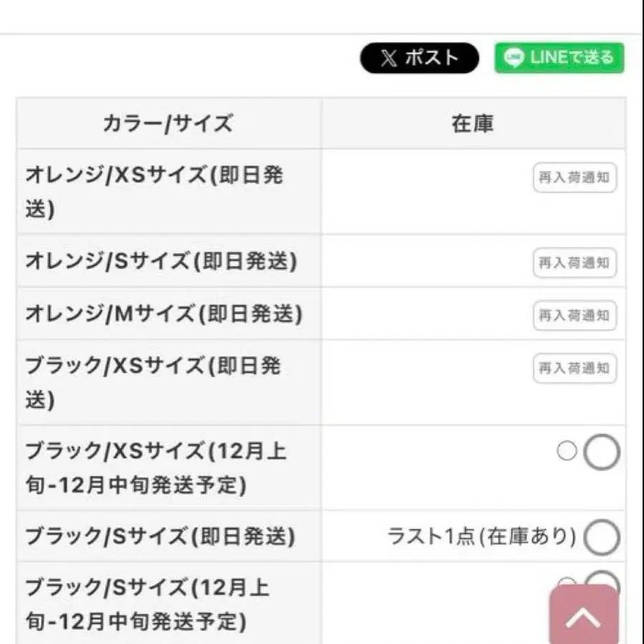
Task: Request 再入荷通知 for ブラック/XSサイズ 即日発送
Action: pyautogui.click(x=575, y=369)
